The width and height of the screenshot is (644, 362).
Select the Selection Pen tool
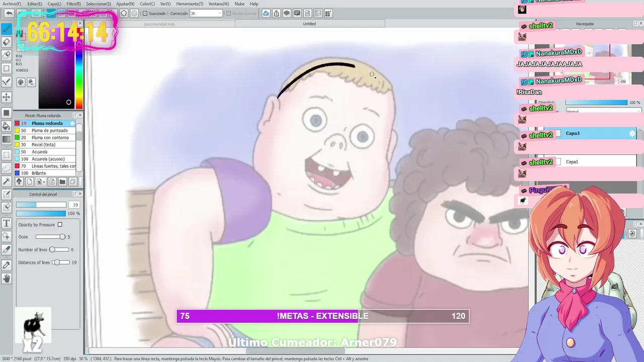pos(7,194)
